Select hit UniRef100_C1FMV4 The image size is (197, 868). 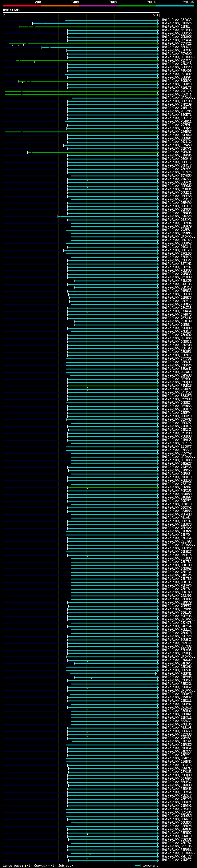(176, 531)
